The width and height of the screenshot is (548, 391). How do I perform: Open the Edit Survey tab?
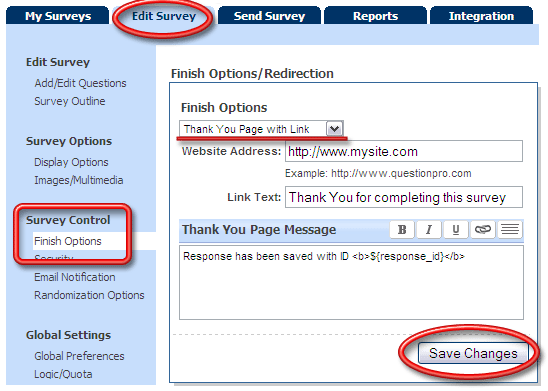coord(164,16)
